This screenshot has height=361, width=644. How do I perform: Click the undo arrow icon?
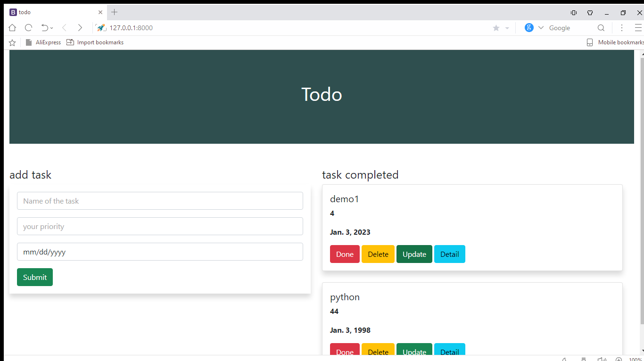[x=43, y=28]
